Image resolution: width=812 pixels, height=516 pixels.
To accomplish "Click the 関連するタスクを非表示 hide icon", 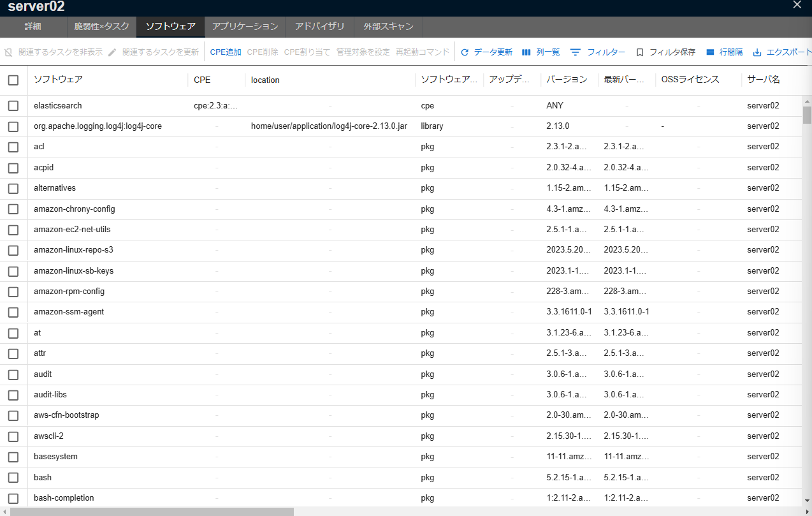I will (x=8, y=52).
